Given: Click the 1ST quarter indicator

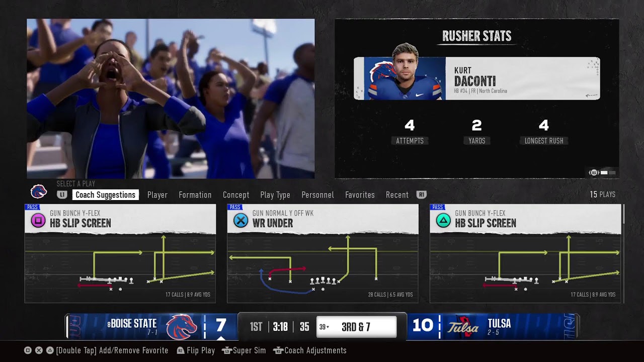Looking at the screenshot, I should [256, 327].
